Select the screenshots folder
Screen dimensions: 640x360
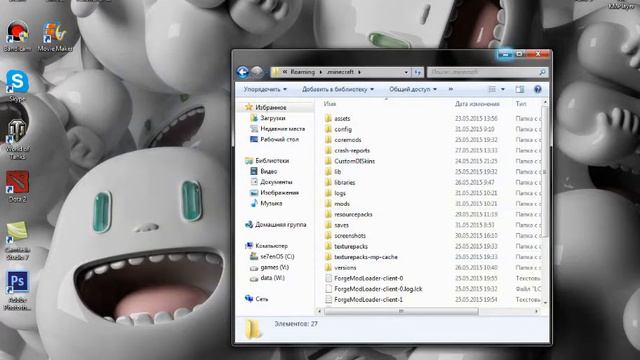point(350,236)
